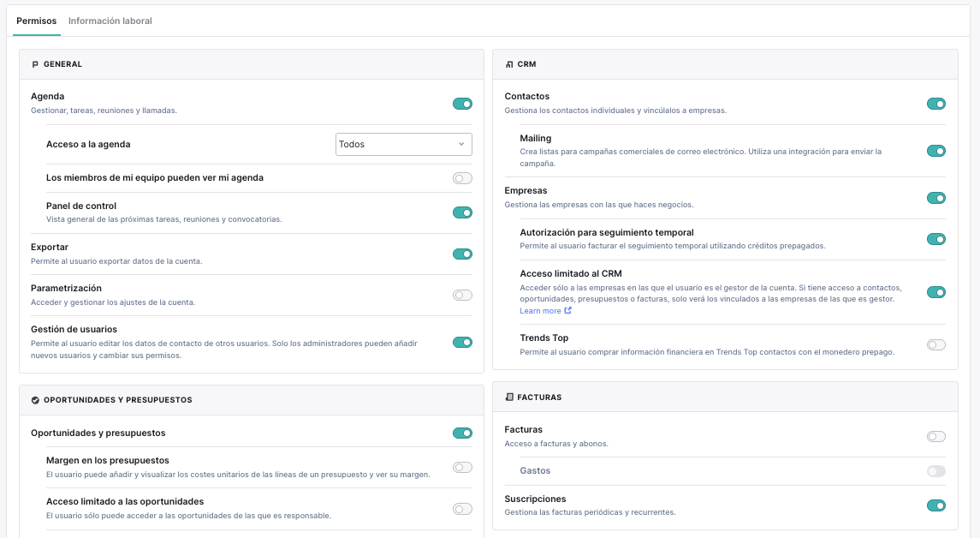Disable the Agenda toggle
Screen dimensions: 980x538
pos(462,104)
